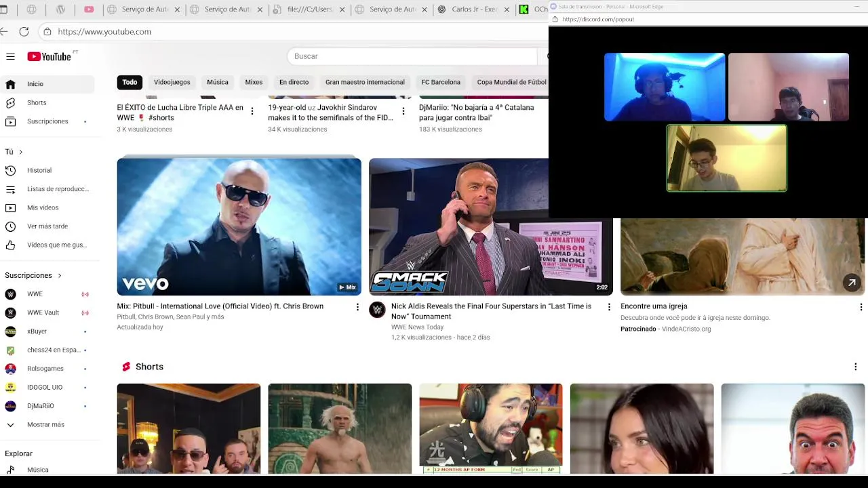Open Ver más tarde in sidebar
Viewport: 868px width, 488px height.
[x=47, y=226]
